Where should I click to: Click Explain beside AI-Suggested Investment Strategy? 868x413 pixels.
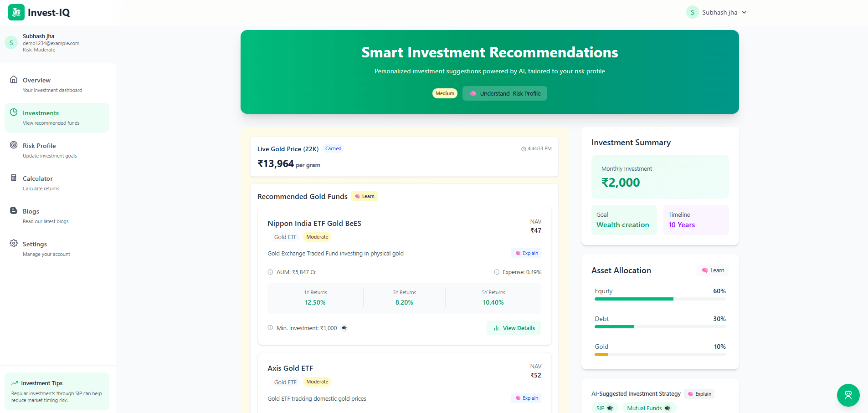click(x=699, y=394)
